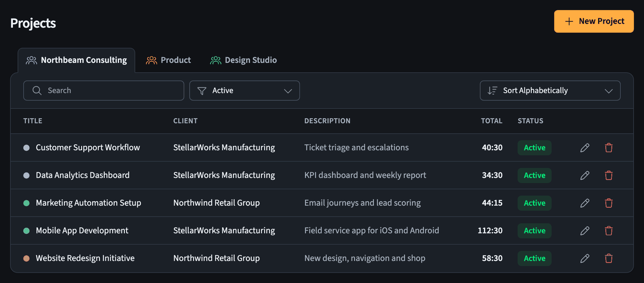Screen dimensions: 644x283
Task: Open the Active status filter dropdown
Action: [244, 91]
